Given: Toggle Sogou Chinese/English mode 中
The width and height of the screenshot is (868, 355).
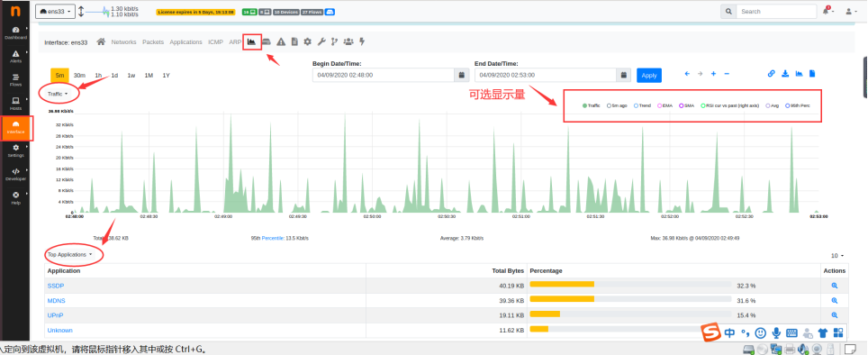Looking at the screenshot, I should 729,332.
